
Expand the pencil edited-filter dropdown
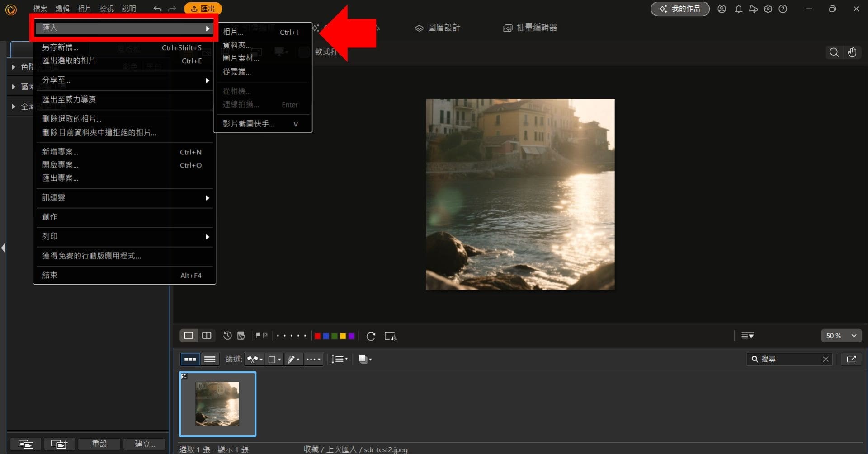tap(293, 359)
